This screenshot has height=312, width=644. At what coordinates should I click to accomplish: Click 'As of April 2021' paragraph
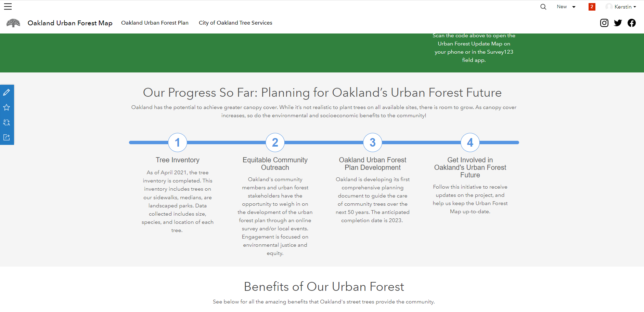point(178,201)
